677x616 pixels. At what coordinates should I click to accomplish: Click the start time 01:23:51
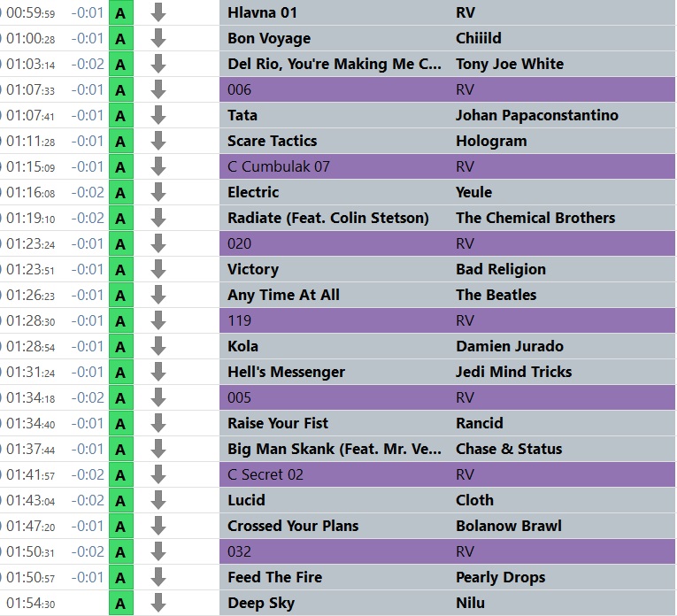[31, 270]
